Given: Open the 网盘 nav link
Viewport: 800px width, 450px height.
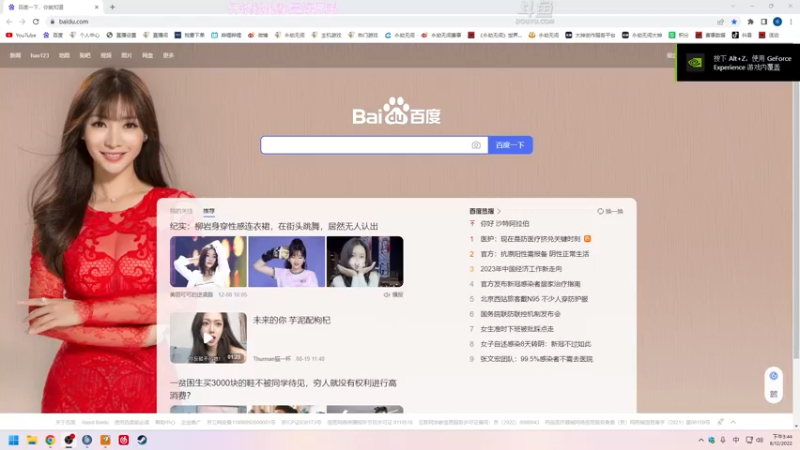Looking at the screenshot, I should pos(147,55).
